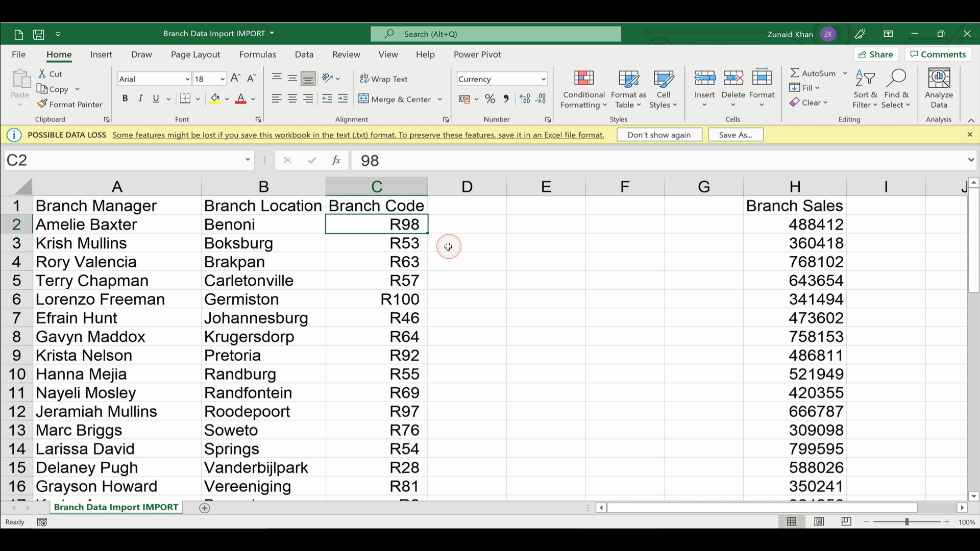Image resolution: width=980 pixels, height=551 pixels.
Task: Toggle Align Left
Action: pyautogui.click(x=276, y=98)
